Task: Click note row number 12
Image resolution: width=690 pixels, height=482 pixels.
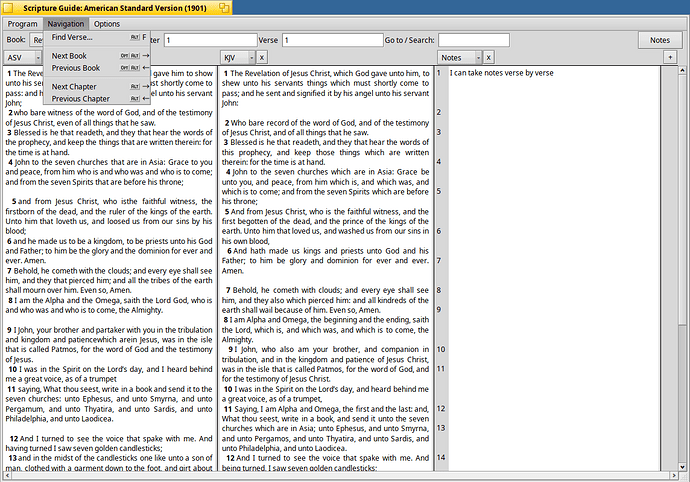Action: [441, 408]
